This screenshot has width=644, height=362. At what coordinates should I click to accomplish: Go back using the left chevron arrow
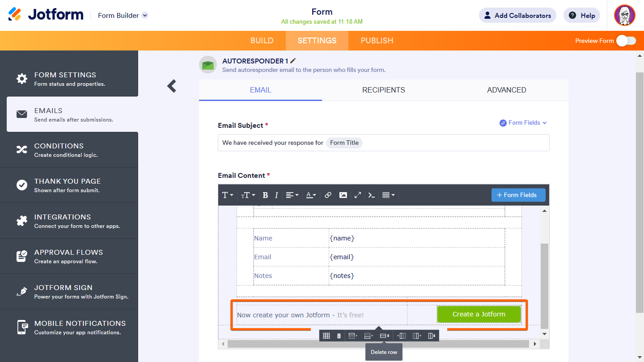[172, 86]
